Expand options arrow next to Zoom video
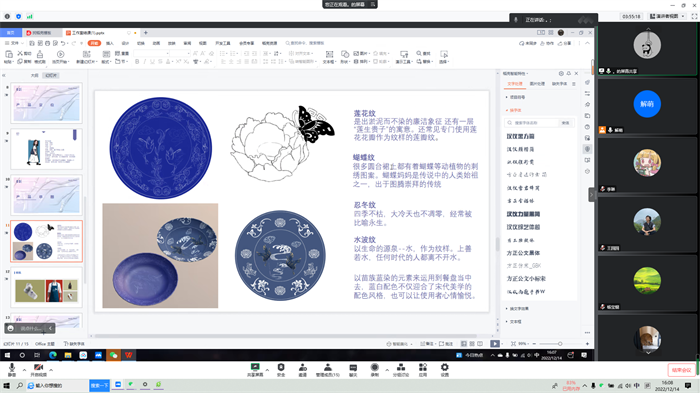The height and width of the screenshot is (393, 700). (51, 370)
